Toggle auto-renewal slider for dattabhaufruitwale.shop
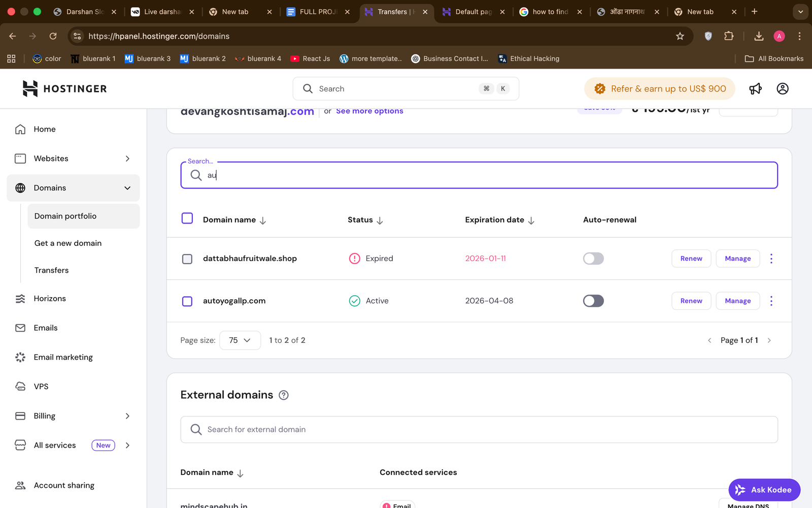 point(593,259)
